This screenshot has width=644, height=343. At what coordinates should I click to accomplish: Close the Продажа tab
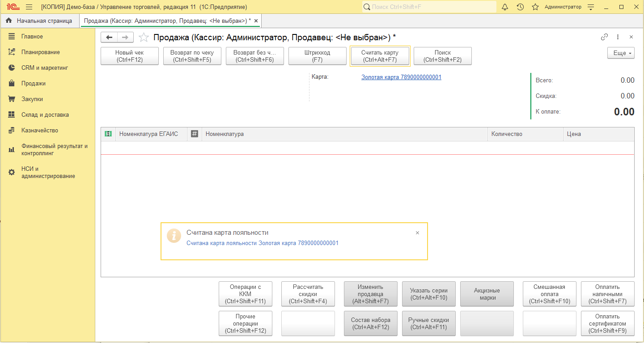[256, 21]
